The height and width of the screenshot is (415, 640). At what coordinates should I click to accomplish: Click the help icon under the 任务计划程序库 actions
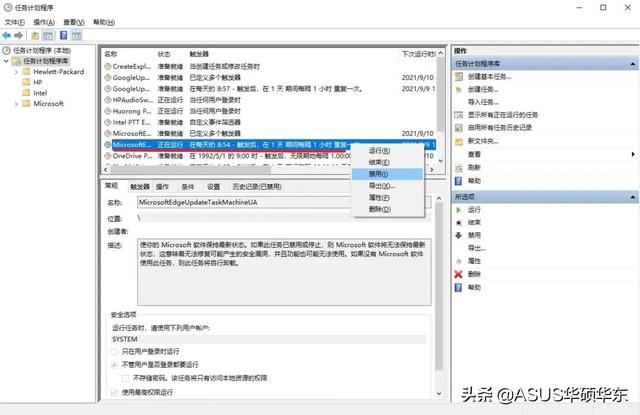(x=459, y=181)
